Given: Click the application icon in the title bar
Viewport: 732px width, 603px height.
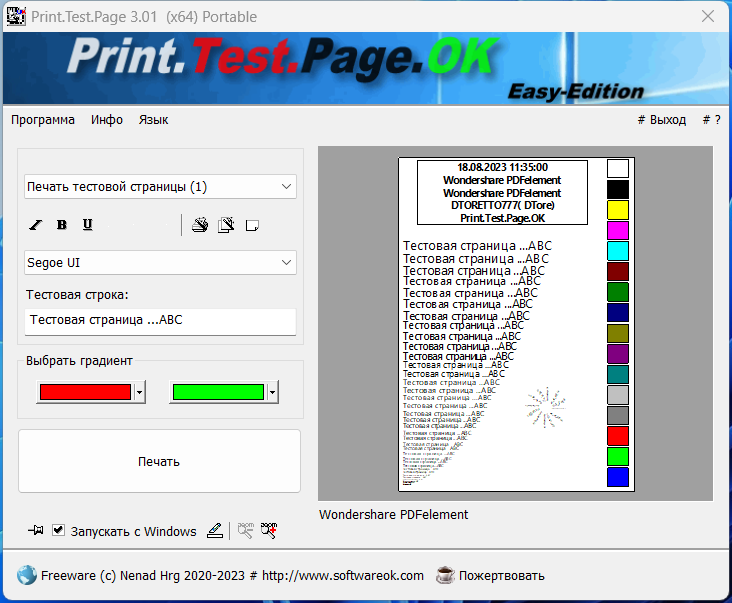Looking at the screenshot, I should pyautogui.click(x=16, y=16).
